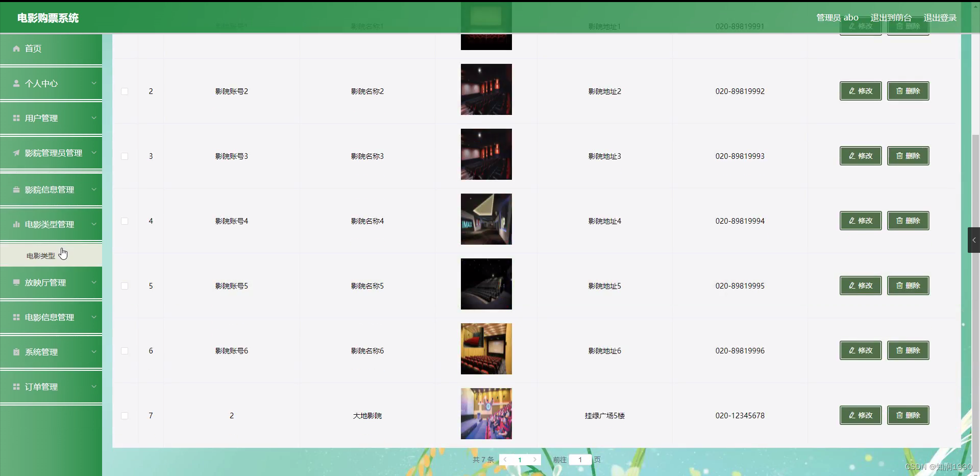This screenshot has height=476, width=980.
Task: Check the checkbox for row 影院名称3
Action: click(x=125, y=156)
